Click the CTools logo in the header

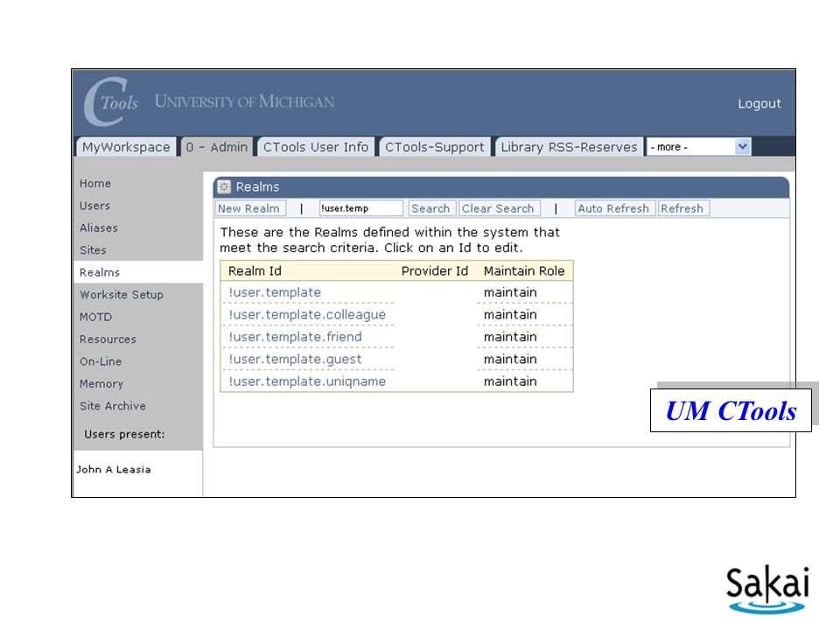click(x=111, y=101)
